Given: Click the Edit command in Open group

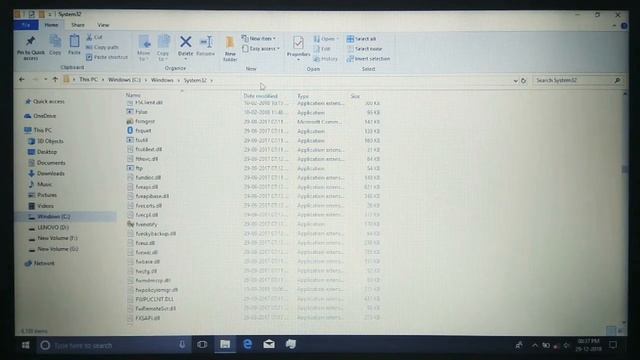Looking at the screenshot, I should (x=322, y=49).
